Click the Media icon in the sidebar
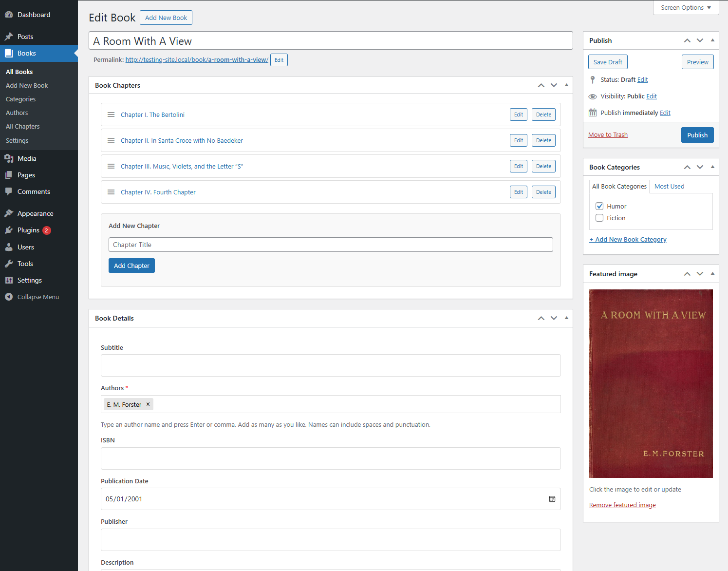Image resolution: width=728 pixels, height=571 pixels. tap(9, 158)
